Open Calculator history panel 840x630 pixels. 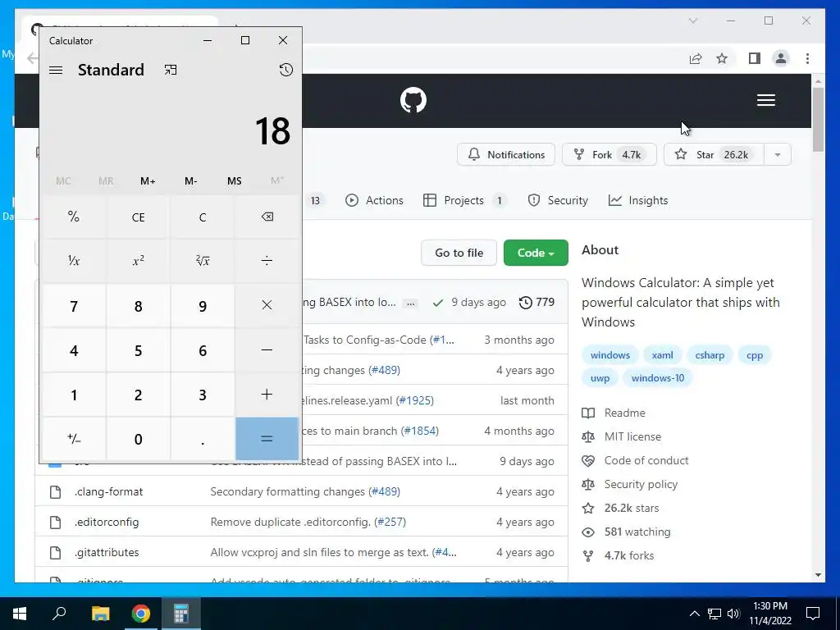[x=286, y=70]
